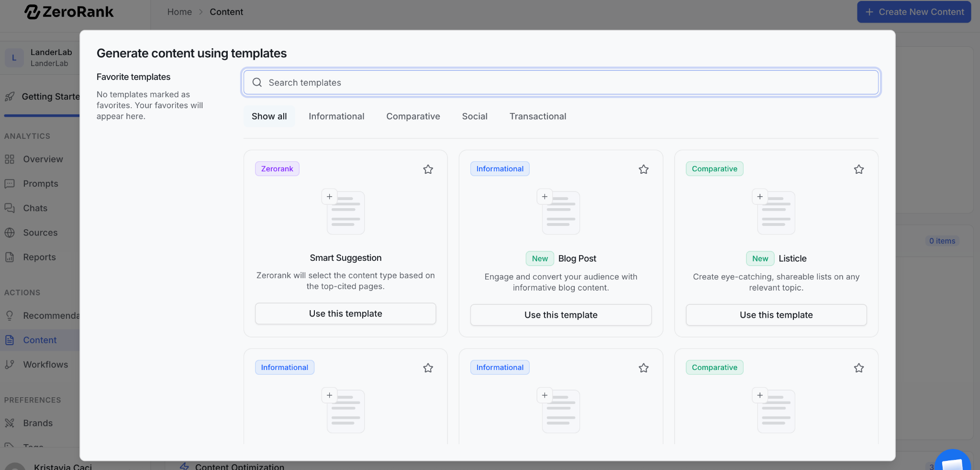The image size is (980, 470).
Task: Mark the Listicle template as favorite
Action: point(859,169)
